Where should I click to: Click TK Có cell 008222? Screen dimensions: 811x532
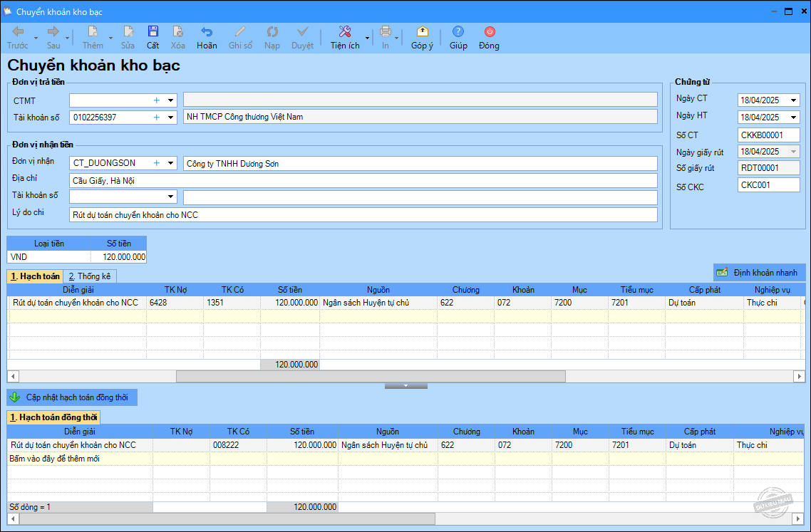(238, 444)
